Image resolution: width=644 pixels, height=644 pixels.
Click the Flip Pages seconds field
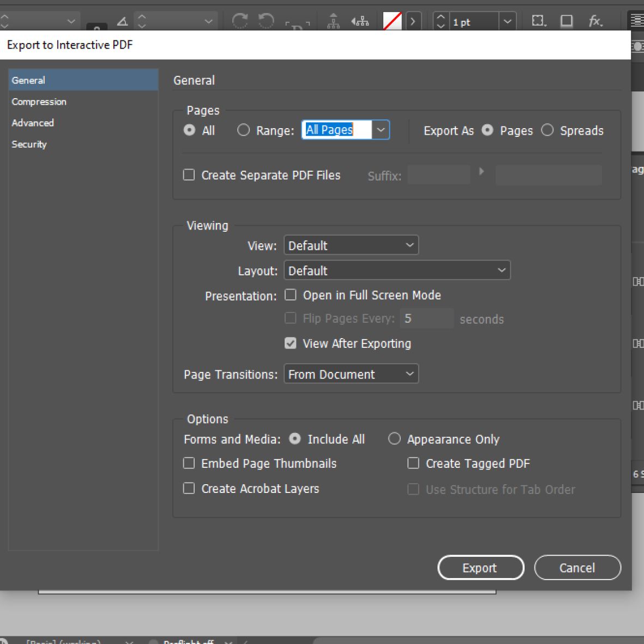point(427,318)
